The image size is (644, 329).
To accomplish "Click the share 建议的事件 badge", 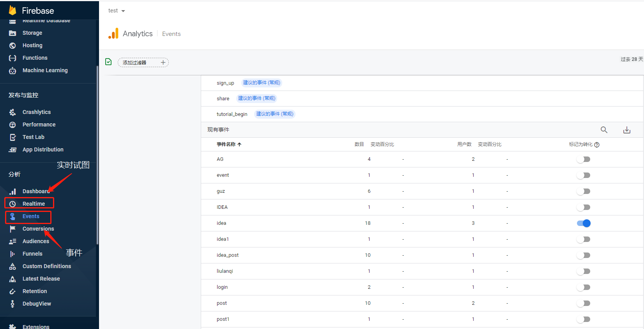I will (257, 98).
